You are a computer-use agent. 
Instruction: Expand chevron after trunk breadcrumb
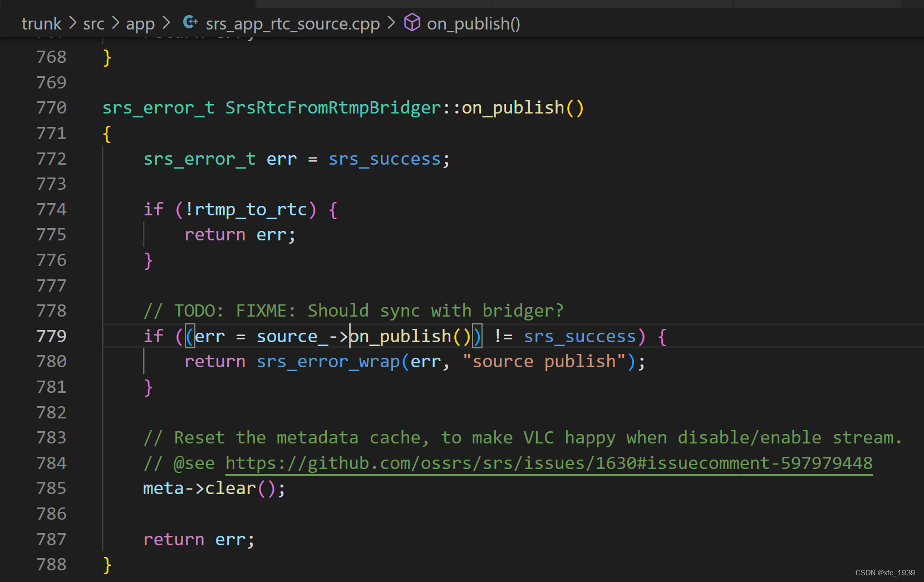(72, 23)
